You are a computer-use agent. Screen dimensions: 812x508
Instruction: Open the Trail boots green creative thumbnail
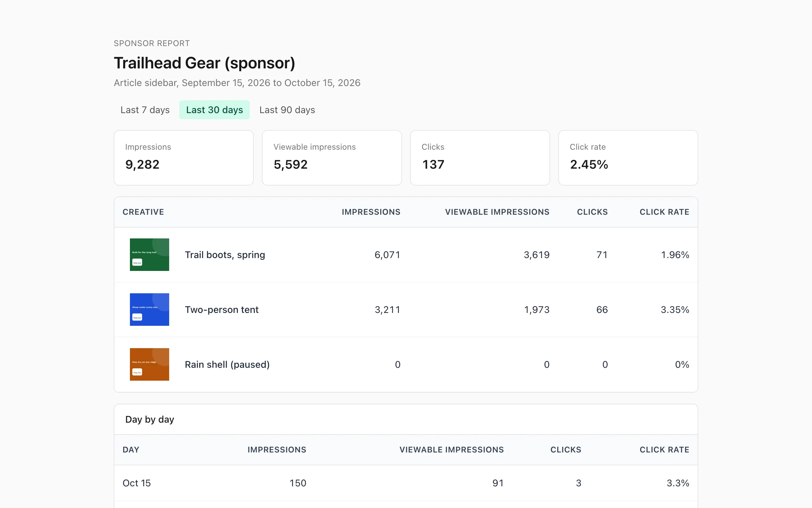pos(150,255)
